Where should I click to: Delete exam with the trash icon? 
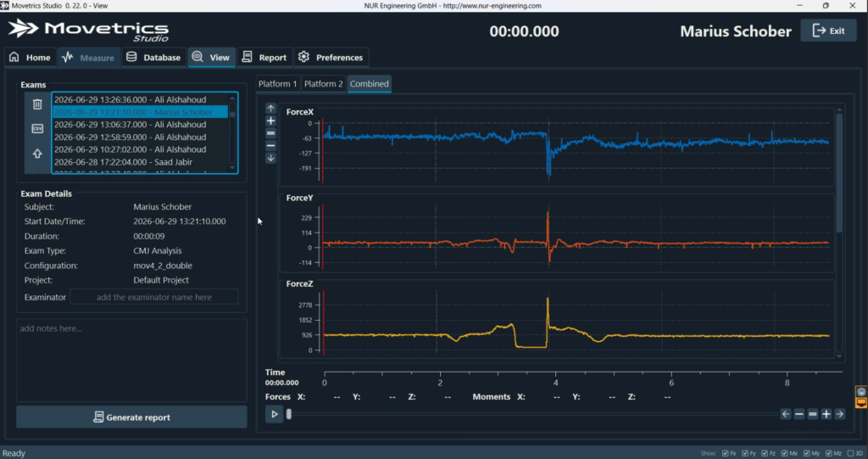(37, 104)
